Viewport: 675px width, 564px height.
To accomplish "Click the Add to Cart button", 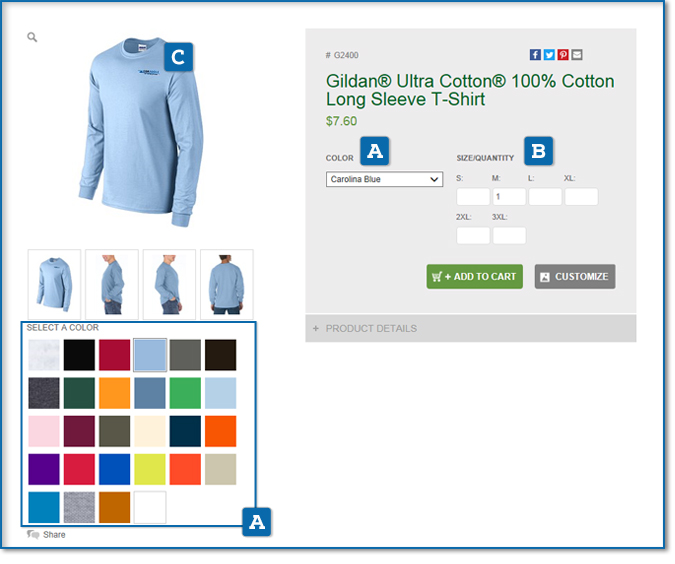I will click(x=474, y=276).
